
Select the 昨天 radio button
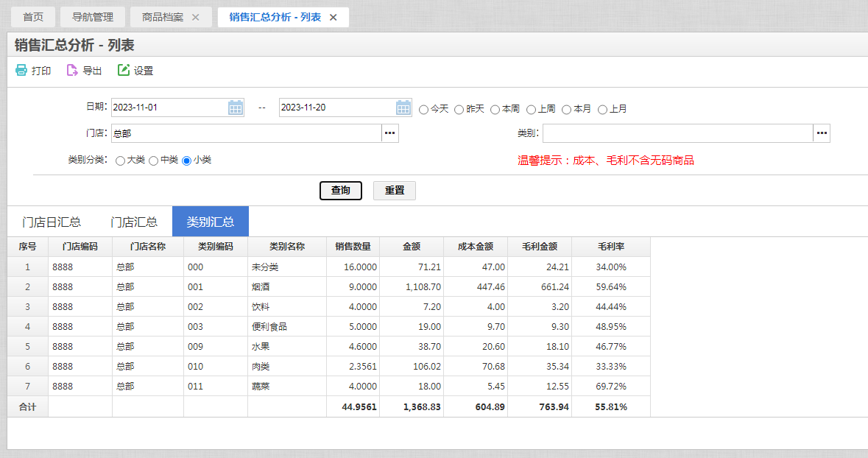click(x=459, y=110)
